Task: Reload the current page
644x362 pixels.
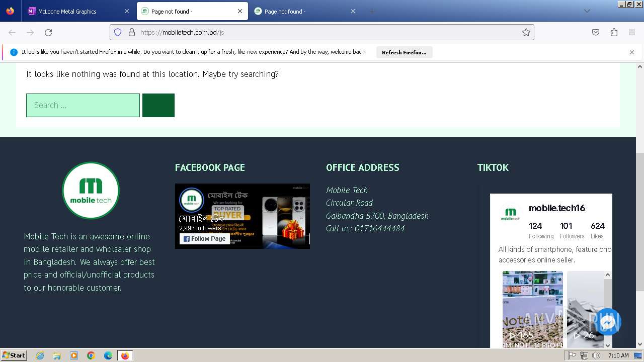Action: coord(48,32)
